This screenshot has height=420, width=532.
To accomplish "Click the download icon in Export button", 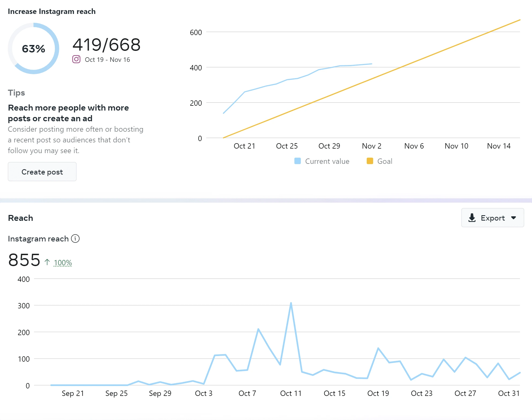I will tap(472, 218).
